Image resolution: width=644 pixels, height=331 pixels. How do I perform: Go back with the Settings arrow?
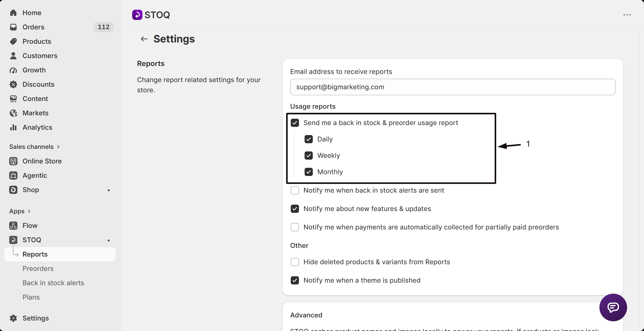point(144,39)
